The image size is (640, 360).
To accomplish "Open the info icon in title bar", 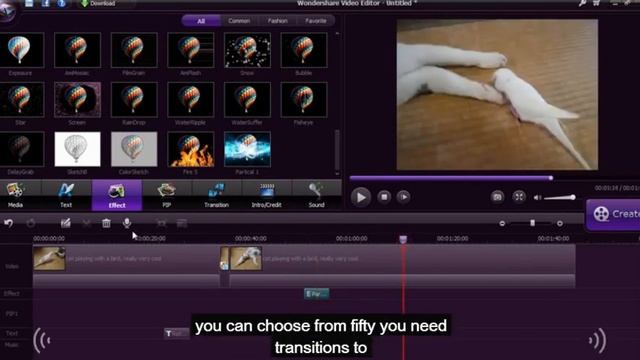I will click(62, 3).
